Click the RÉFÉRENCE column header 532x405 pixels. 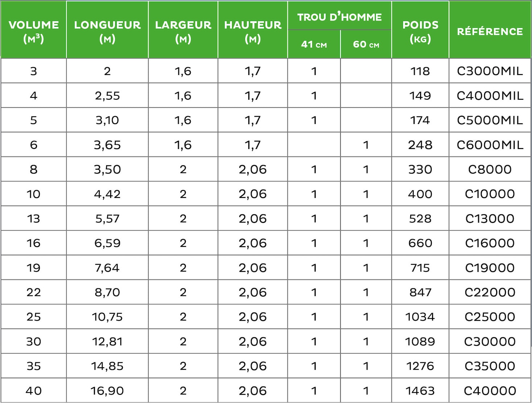click(490, 31)
